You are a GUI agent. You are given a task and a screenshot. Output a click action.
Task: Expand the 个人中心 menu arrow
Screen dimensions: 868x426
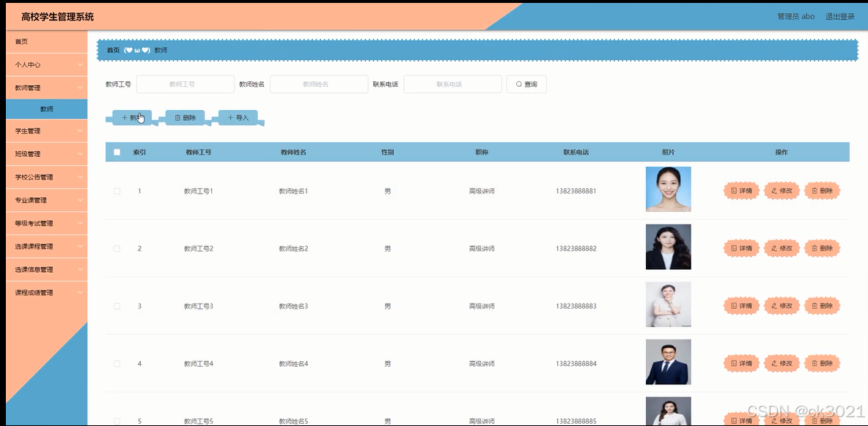(80, 65)
